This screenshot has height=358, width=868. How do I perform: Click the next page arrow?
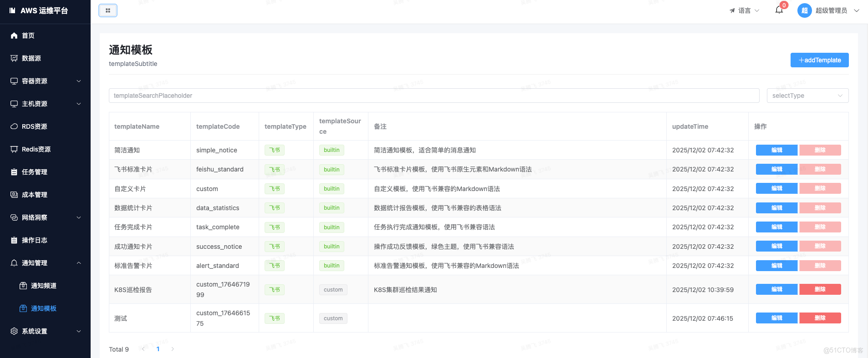[x=173, y=349]
